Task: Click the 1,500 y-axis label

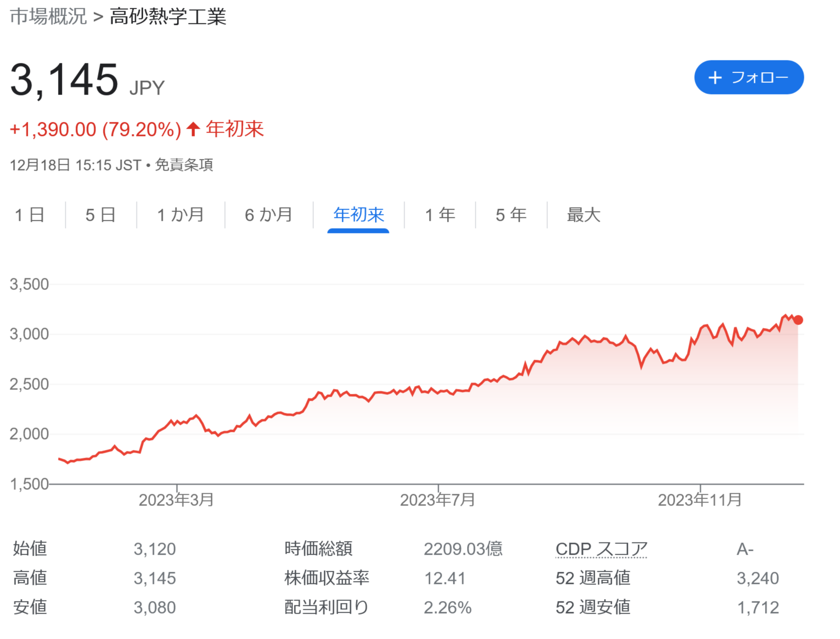Action: click(29, 484)
